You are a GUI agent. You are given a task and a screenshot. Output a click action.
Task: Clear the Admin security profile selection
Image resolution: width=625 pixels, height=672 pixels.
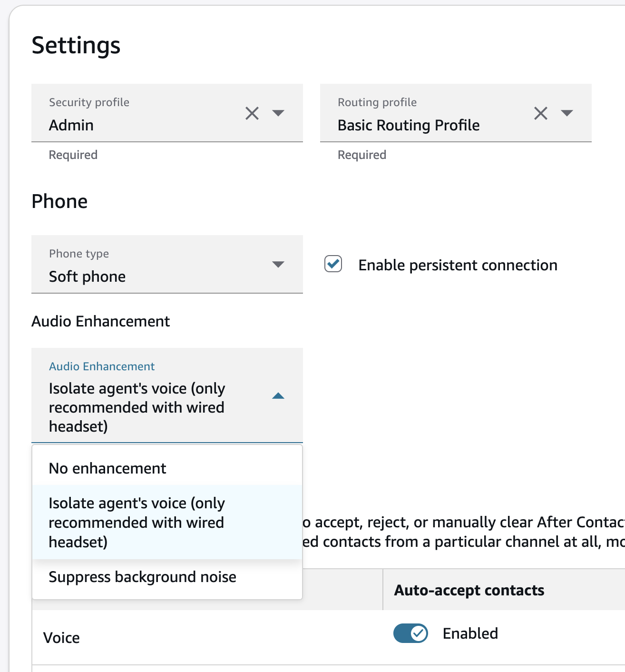[x=252, y=113]
